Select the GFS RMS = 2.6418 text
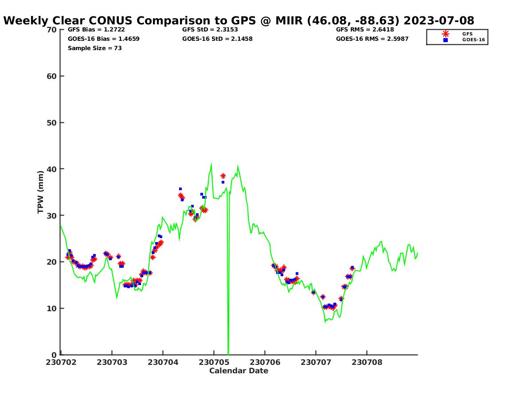The width and height of the screenshot is (532, 399). [x=365, y=30]
